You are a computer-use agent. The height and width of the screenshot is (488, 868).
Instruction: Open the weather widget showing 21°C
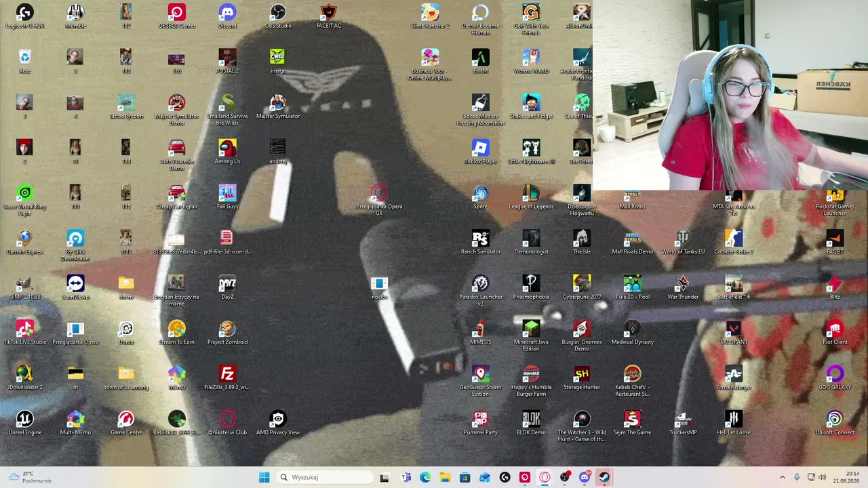(x=31, y=477)
